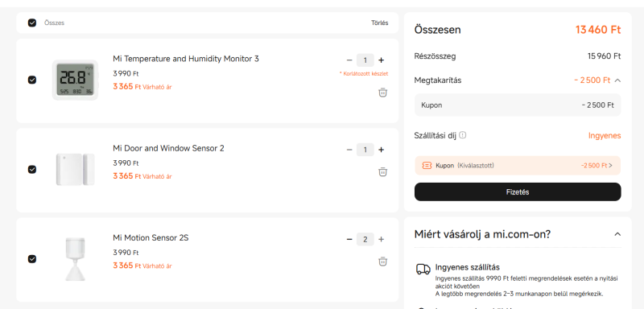
Task: Toggle the Összes select-all checkbox
Action: [x=32, y=23]
